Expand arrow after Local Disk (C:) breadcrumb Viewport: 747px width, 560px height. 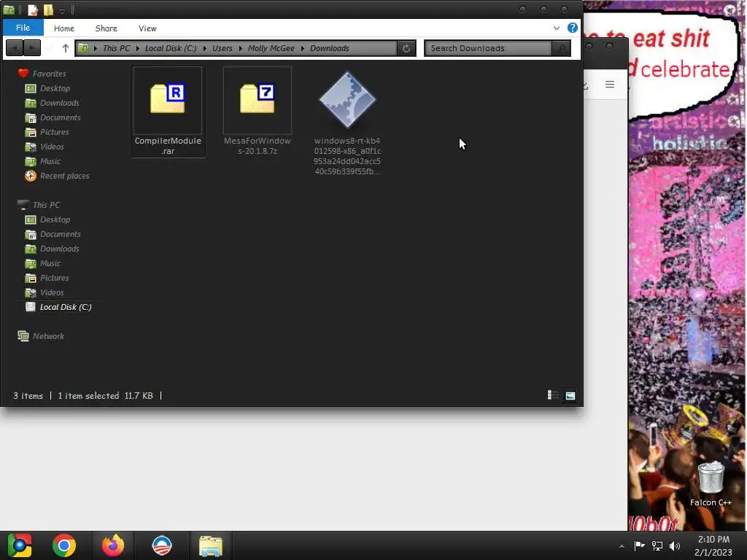pyautogui.click(x=204, y=48)
